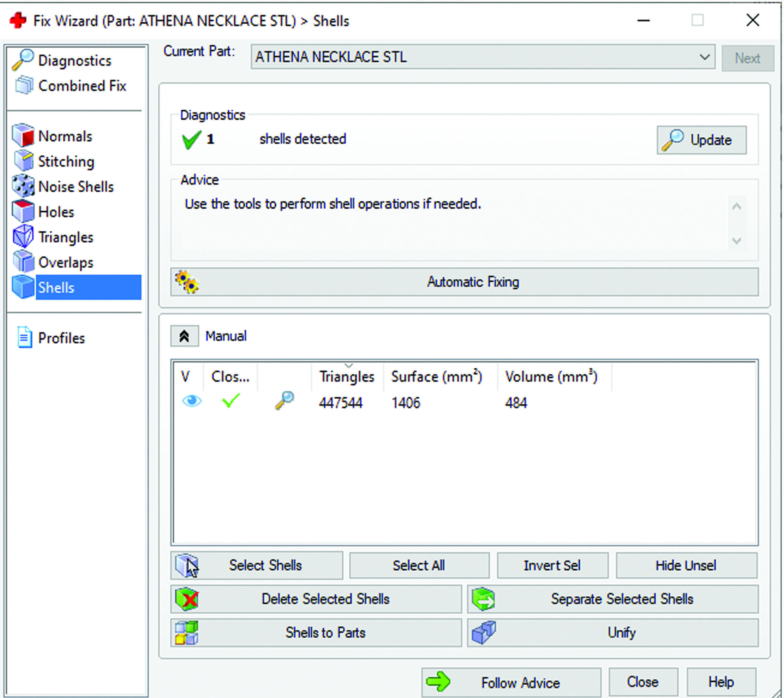
Task: Click the green closed checkmark in shell row
Action: [231, 401]
